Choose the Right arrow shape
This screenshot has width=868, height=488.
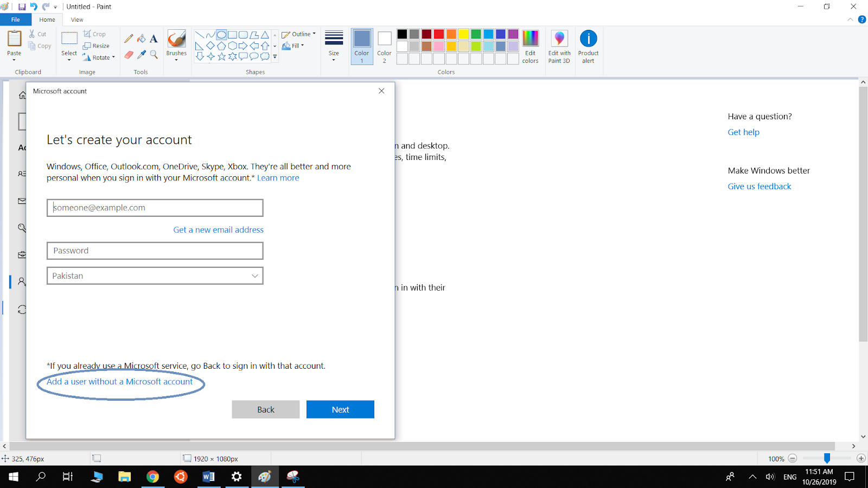click(243, 46)
